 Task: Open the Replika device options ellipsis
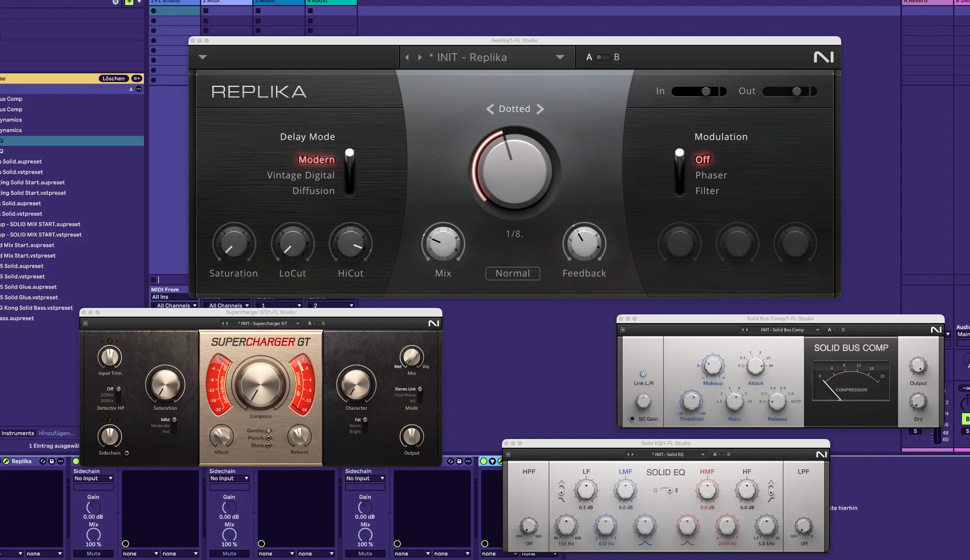[60, 461]
